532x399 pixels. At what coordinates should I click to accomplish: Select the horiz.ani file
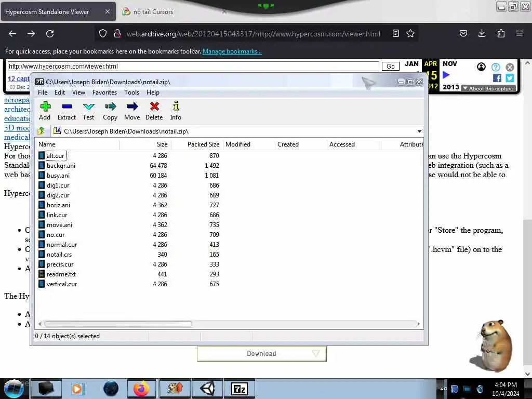(58, 205)
